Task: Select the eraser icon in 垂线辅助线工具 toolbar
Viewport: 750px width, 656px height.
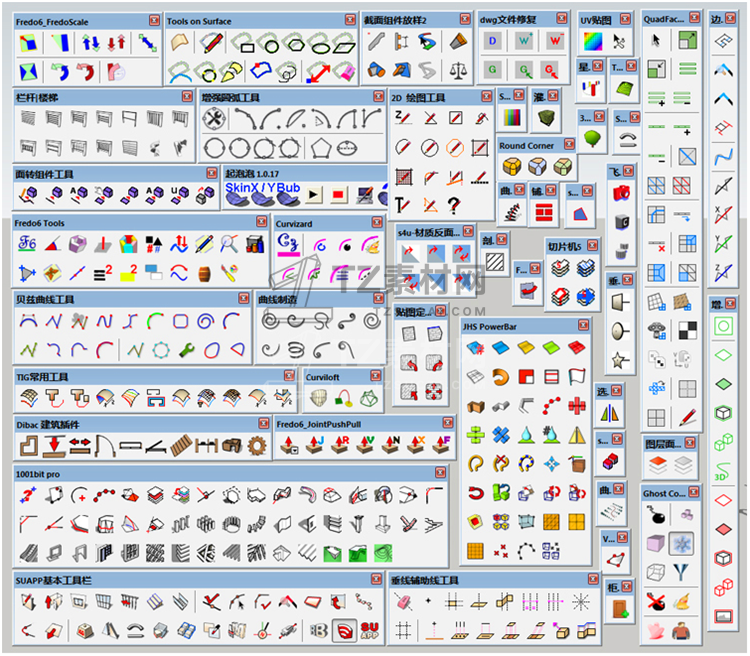Action: click(x=403, y=602)
